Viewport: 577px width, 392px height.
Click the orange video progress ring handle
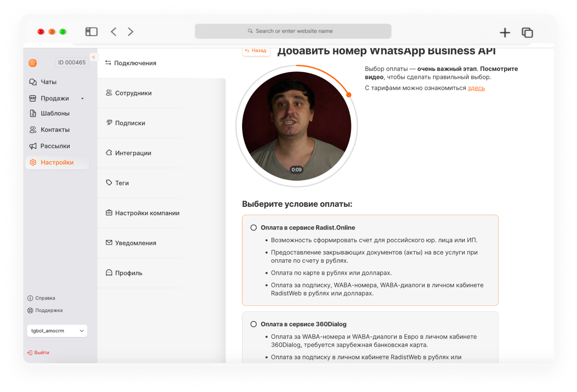349,95
